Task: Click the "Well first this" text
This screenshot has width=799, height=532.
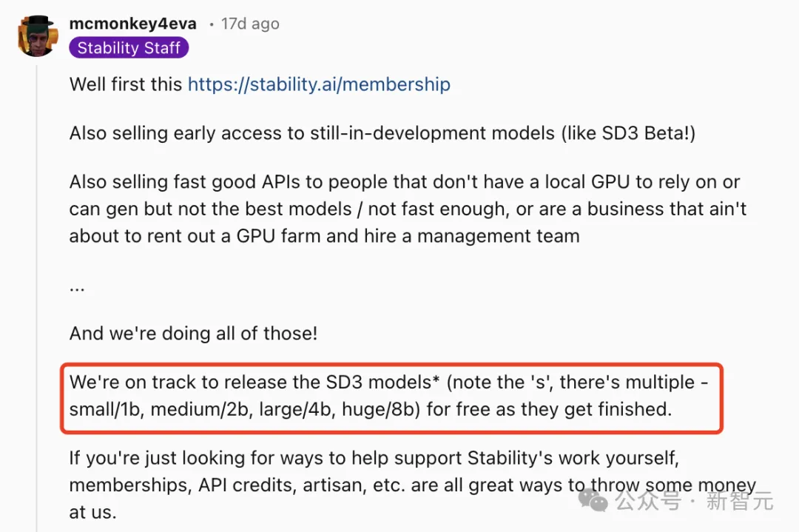Action: [x=126, y=84]
